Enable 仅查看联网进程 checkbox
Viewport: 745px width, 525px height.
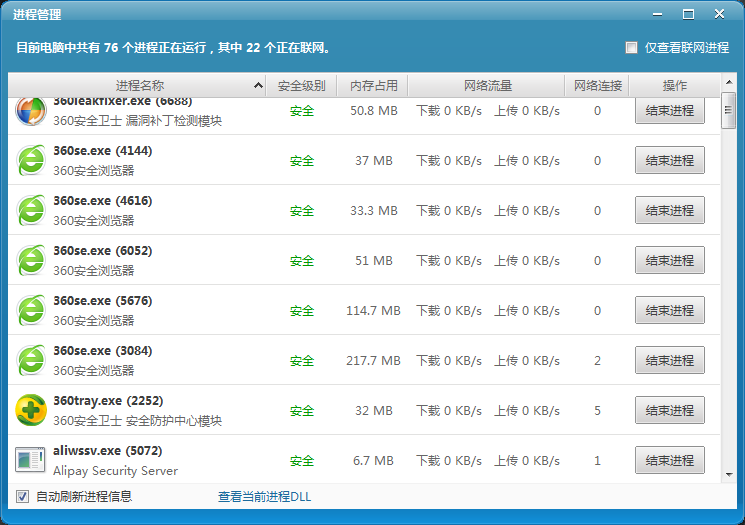point(631,47)
